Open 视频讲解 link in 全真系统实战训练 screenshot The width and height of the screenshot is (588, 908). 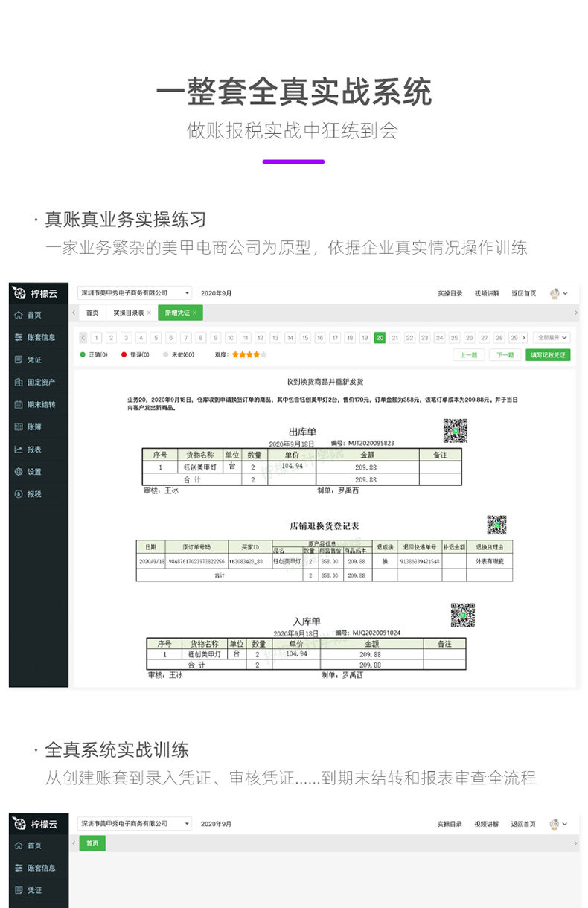click(487, 824)
